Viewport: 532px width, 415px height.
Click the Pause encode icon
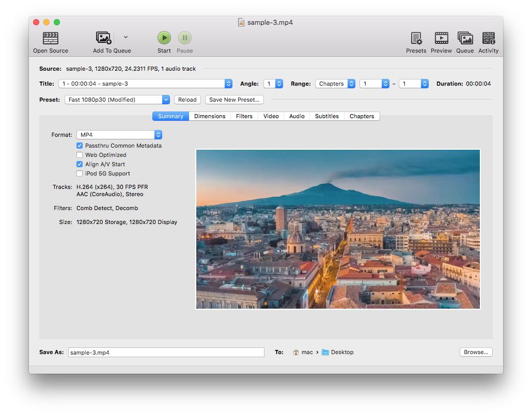click(x=185, y=38)
